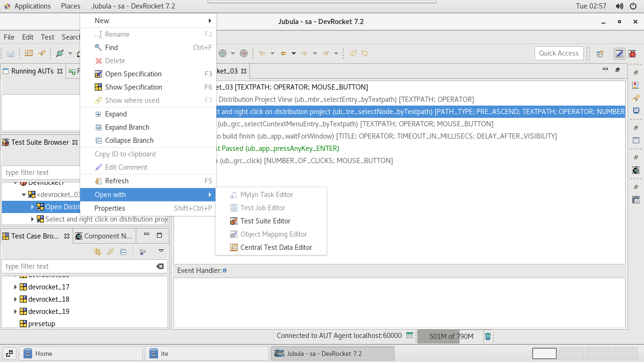Choose Find in the context menu
The image size is (644, 362).
pyautogui.click(x=148, y=48)
